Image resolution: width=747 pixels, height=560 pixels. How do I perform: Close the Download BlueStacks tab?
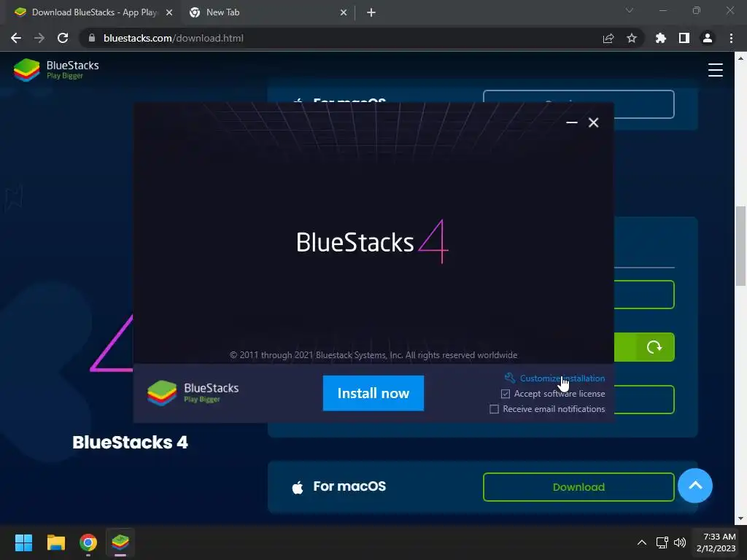click(169, 12)
